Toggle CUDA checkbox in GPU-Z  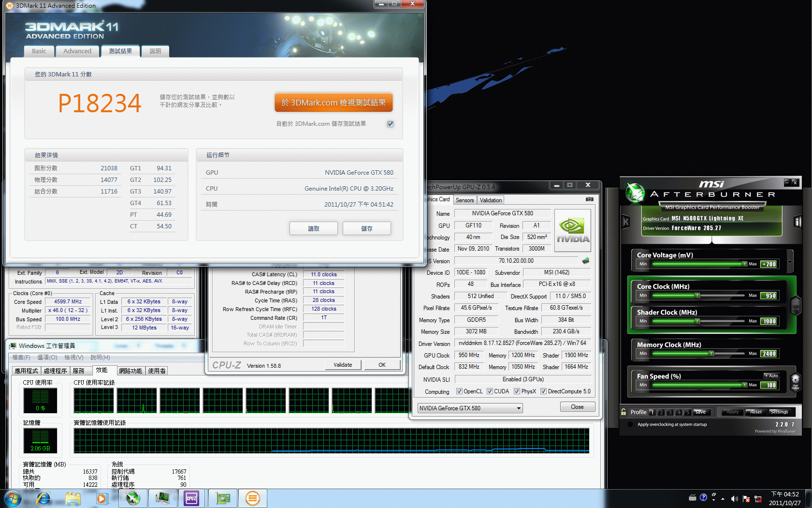[490, 391]
